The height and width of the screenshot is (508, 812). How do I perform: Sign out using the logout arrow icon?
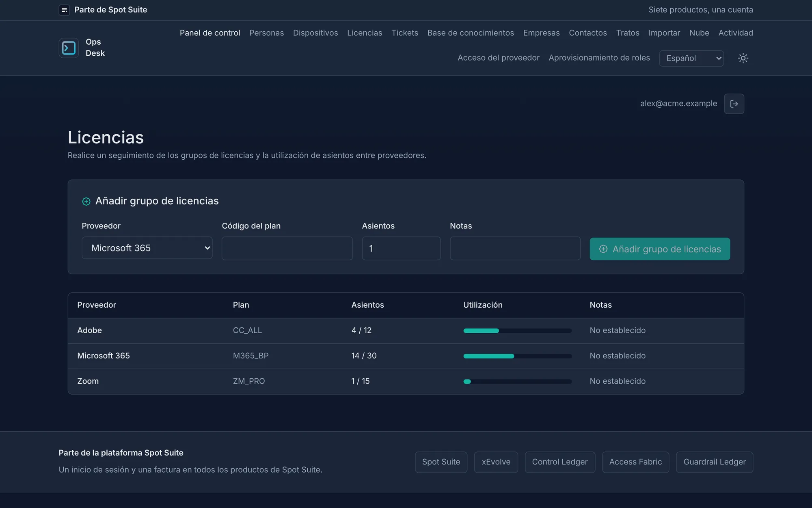point(734,104)
